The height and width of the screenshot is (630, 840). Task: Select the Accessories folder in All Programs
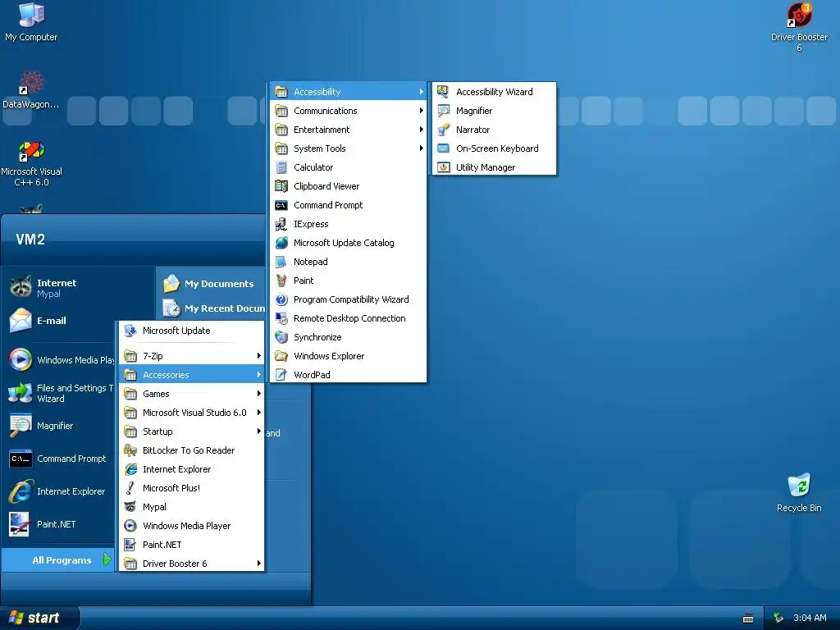[x=192, y=374]
